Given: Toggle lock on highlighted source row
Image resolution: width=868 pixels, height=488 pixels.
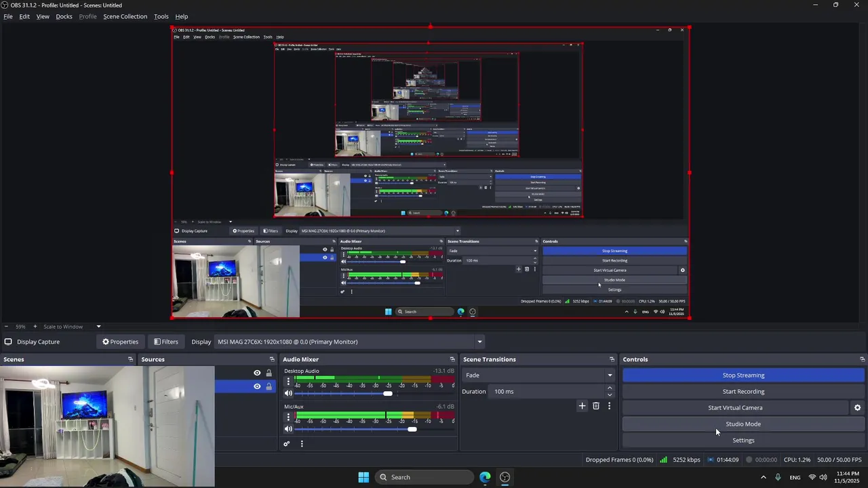Looking at the screenshot, I should coord(269,386).
